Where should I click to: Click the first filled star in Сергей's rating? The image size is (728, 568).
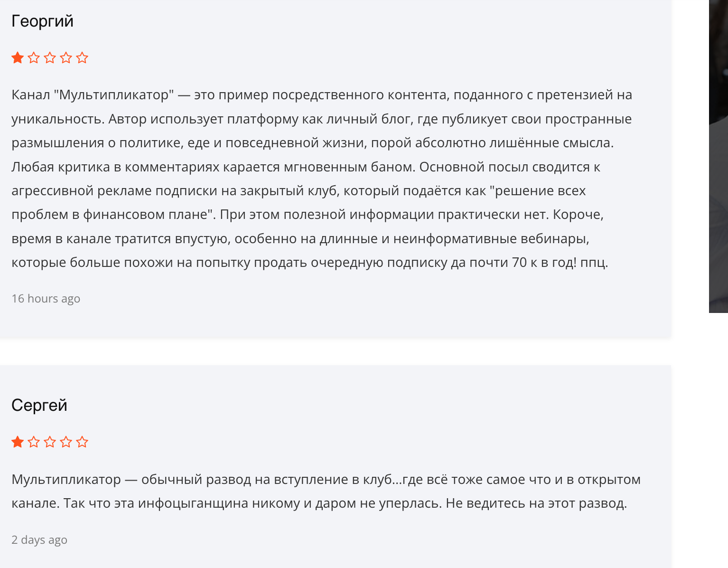pos(18,442)
